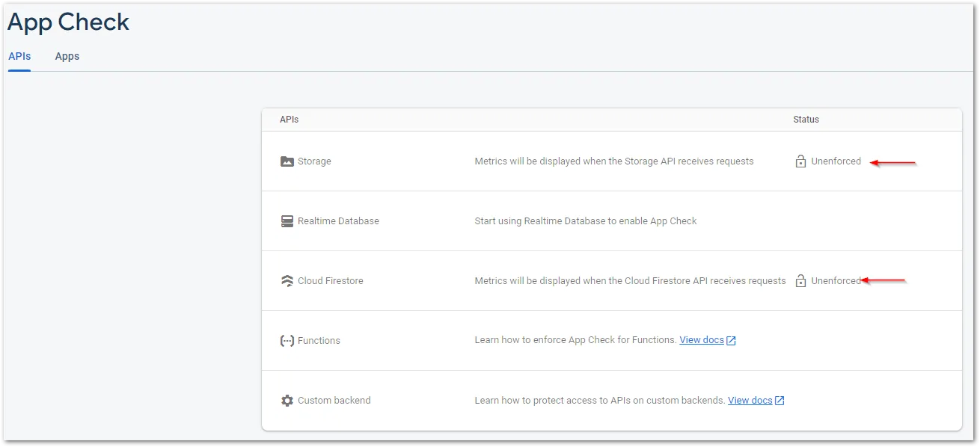Click the Custom backend gear icon
This screenshot has height=447, width=980.
tap(287, 401)
